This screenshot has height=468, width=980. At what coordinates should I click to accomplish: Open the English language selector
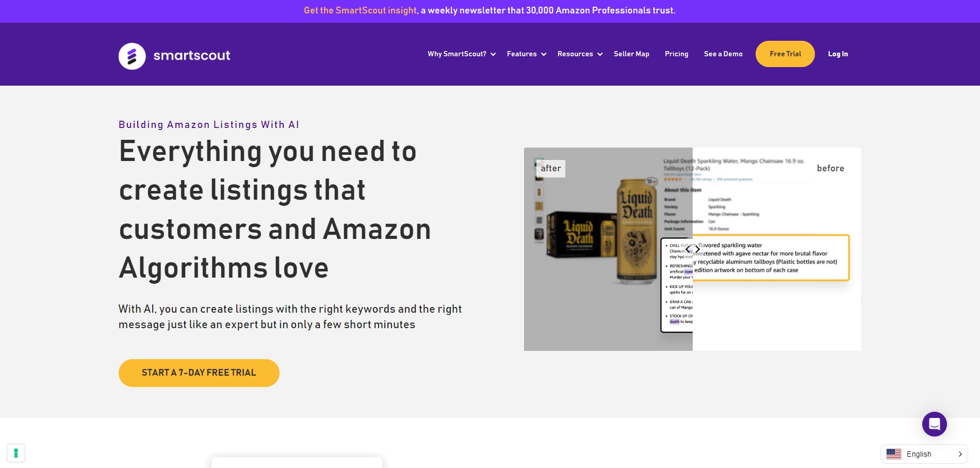coord(924,454)
